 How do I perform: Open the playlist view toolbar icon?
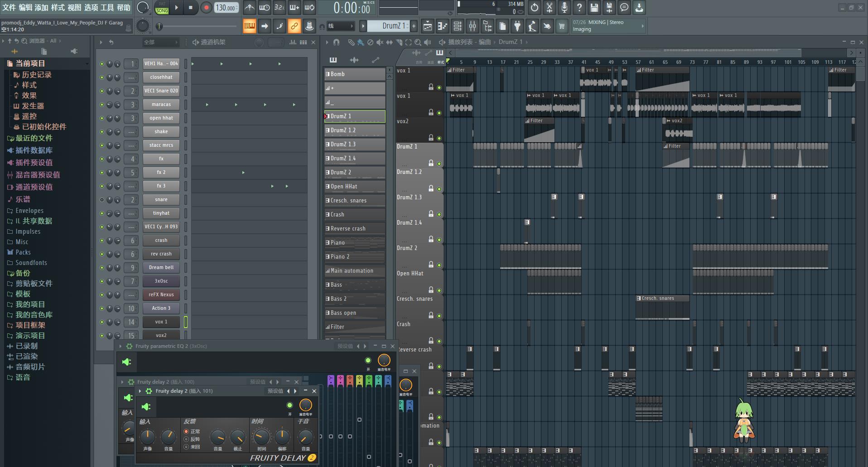tap(427, 26)
